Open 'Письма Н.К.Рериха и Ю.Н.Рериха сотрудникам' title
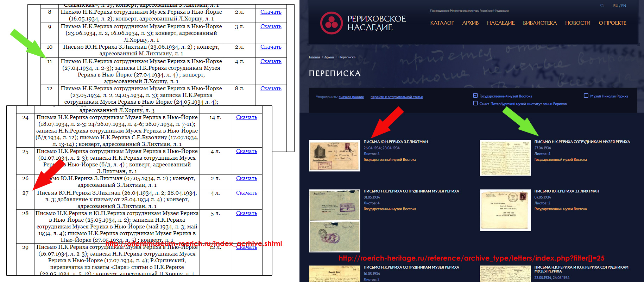This screenshot has width=644, height=282. pos(581,269)
